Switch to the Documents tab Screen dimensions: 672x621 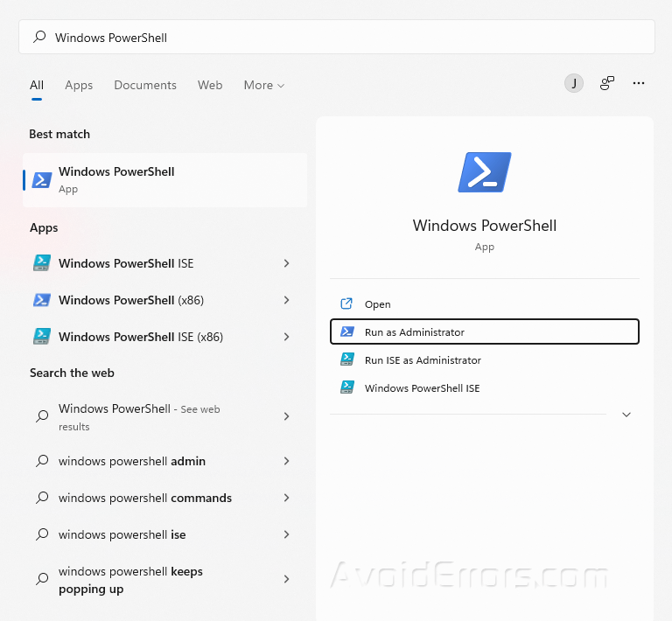tap(145, 85)
